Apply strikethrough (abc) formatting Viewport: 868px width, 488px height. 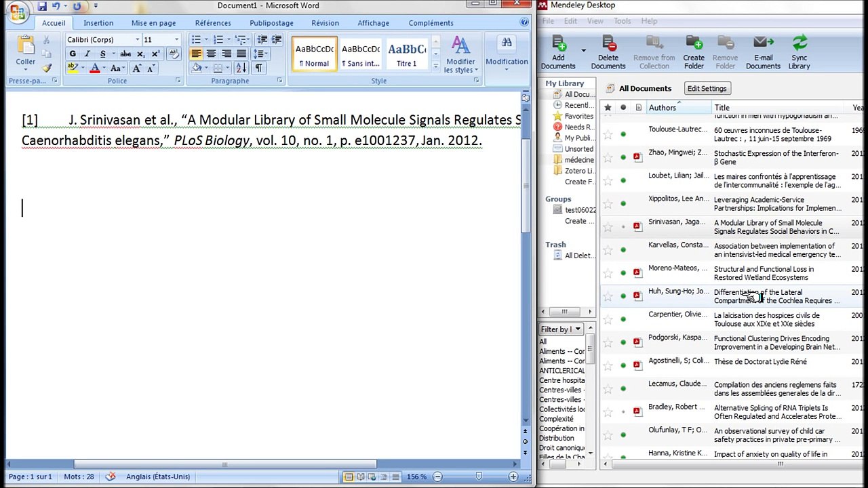click(125, 54)
